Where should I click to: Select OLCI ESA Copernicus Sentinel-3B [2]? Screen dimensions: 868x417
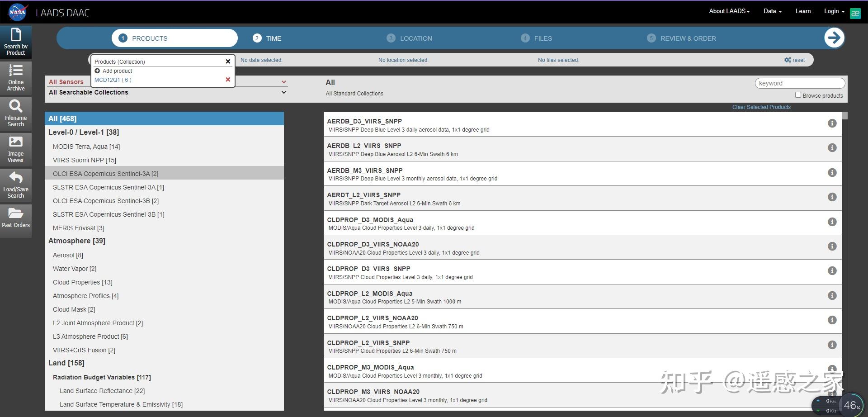tap(106, 201)
